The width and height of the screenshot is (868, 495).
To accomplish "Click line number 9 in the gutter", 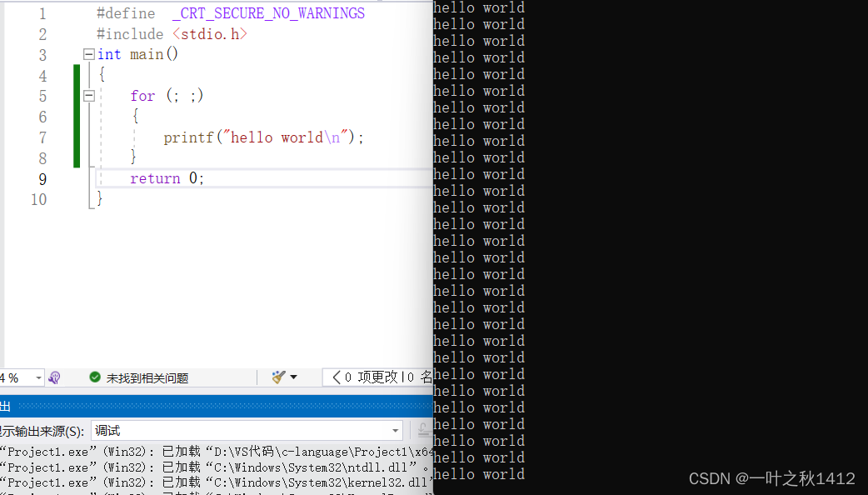I will 42,179.
